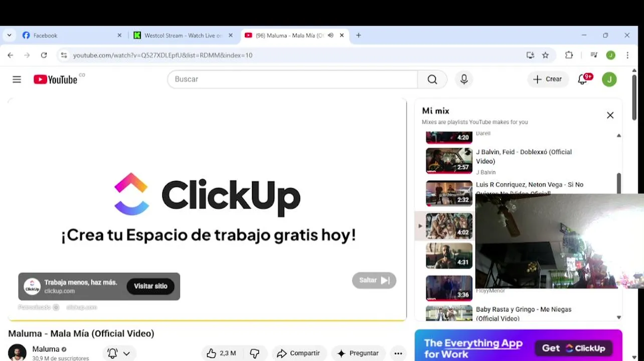This screenshot has height=361, width=644.
Task: Focus the Buscar search field
Action: [292, 79]
